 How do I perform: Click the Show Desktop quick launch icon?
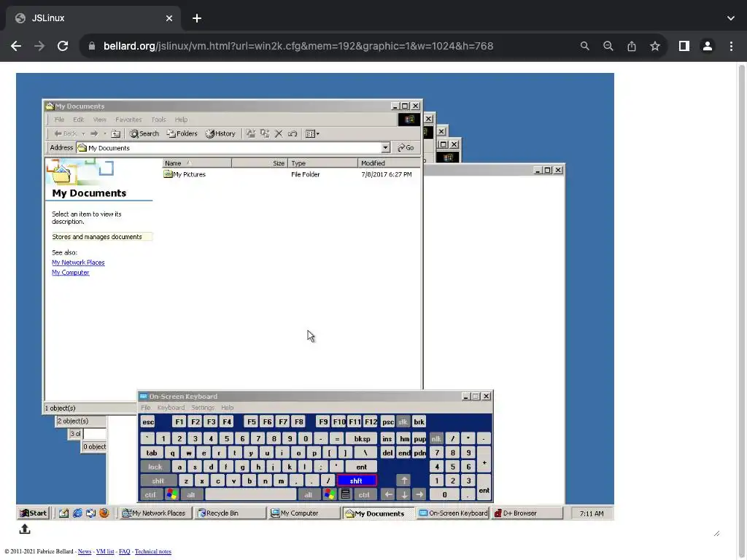[64, 513]
